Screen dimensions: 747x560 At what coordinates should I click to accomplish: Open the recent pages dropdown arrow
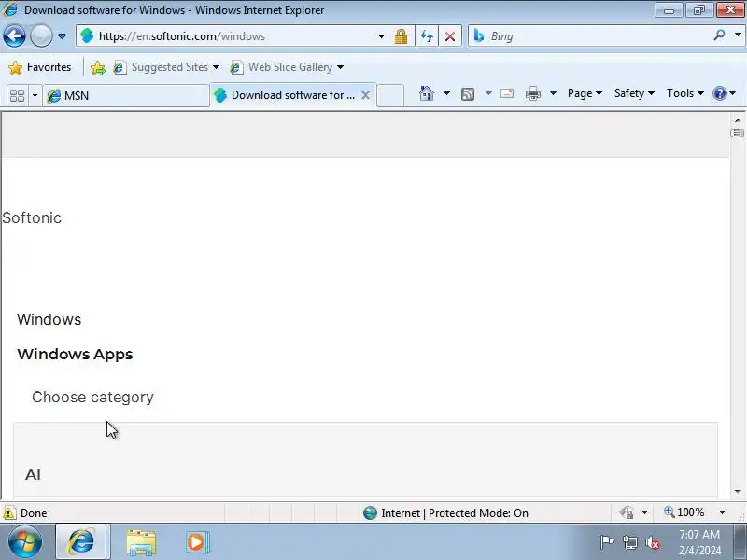click(62, 36)
